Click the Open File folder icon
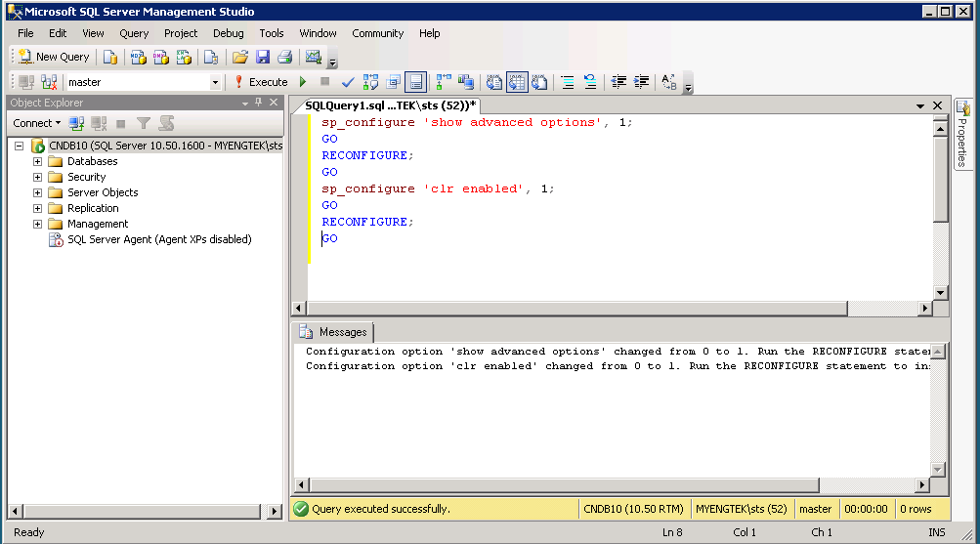 click(240, 57)
